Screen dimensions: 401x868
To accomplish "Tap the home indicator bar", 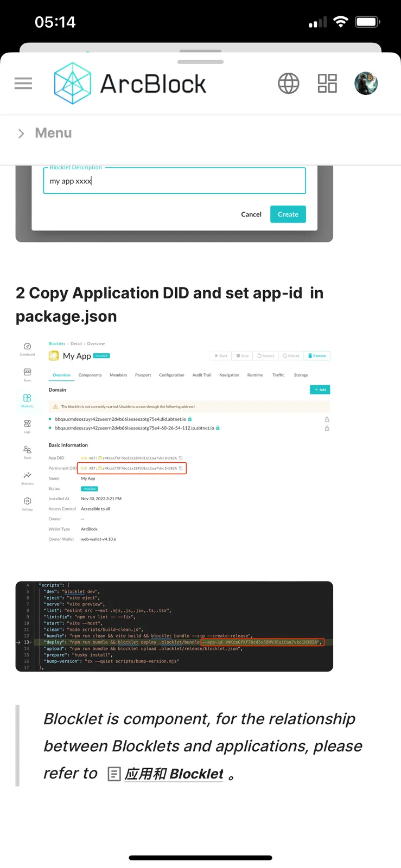I will 200,858.
